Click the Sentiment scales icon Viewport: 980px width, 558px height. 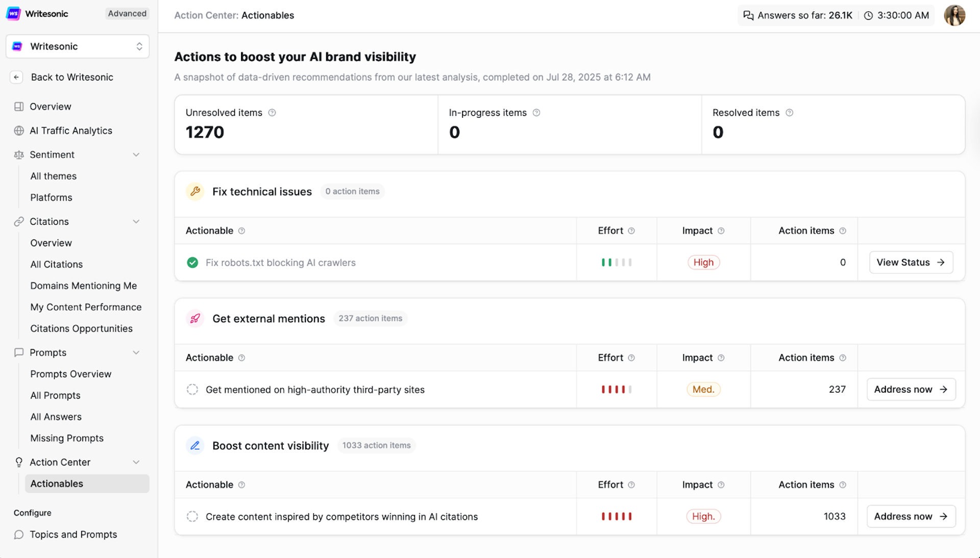coord(19,155)
